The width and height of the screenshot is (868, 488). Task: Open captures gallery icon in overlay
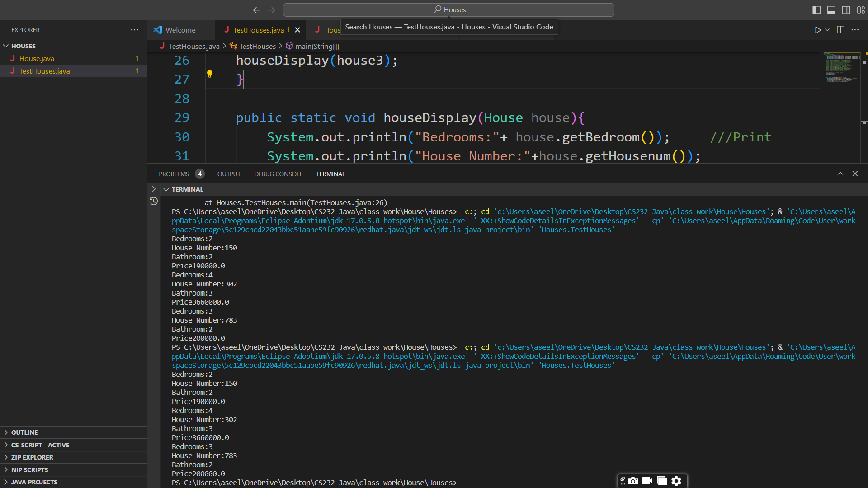pos(662,481)
